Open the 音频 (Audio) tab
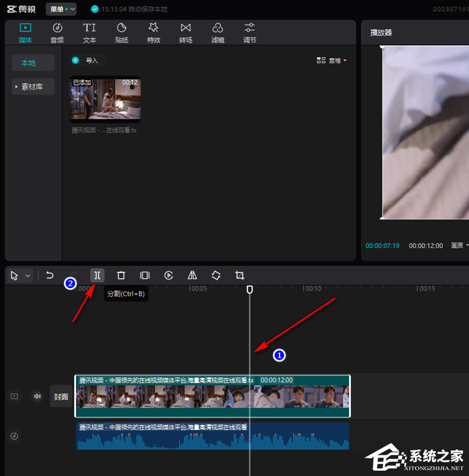 (x=57, y=33)
